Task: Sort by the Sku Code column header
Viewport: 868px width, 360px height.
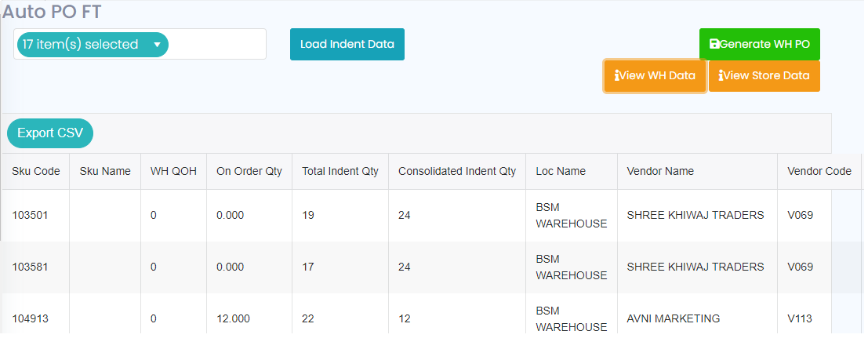Action: pyautogui.click(x=36, y=172)
